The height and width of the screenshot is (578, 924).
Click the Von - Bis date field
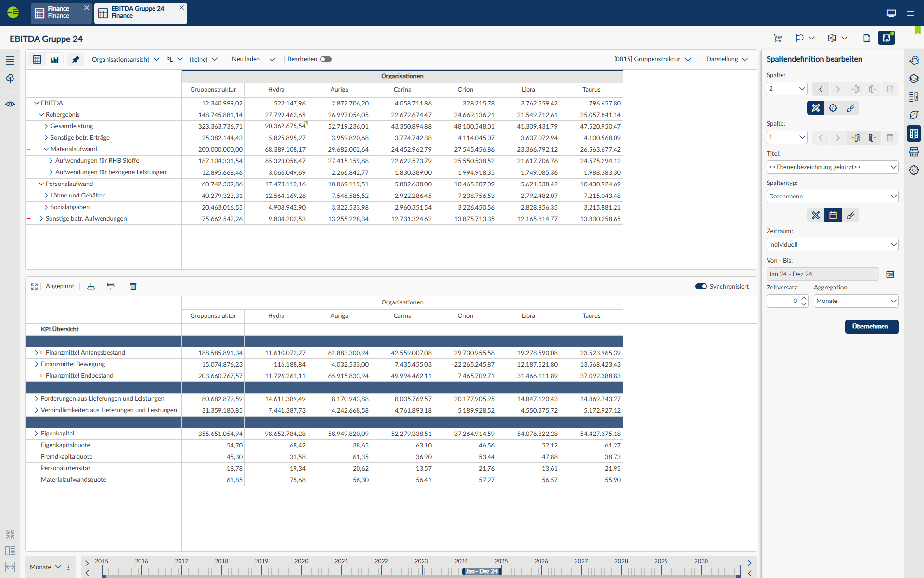822,274
